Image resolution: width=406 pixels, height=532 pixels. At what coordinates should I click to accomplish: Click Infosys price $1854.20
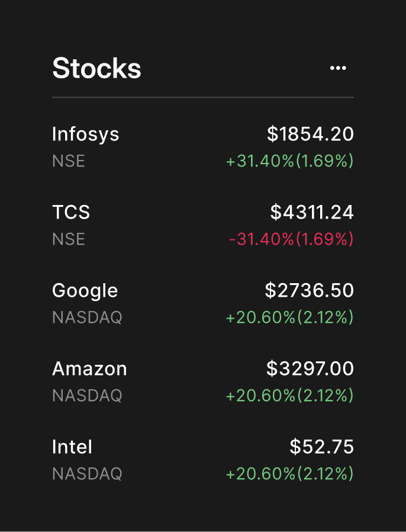(310, 134)
